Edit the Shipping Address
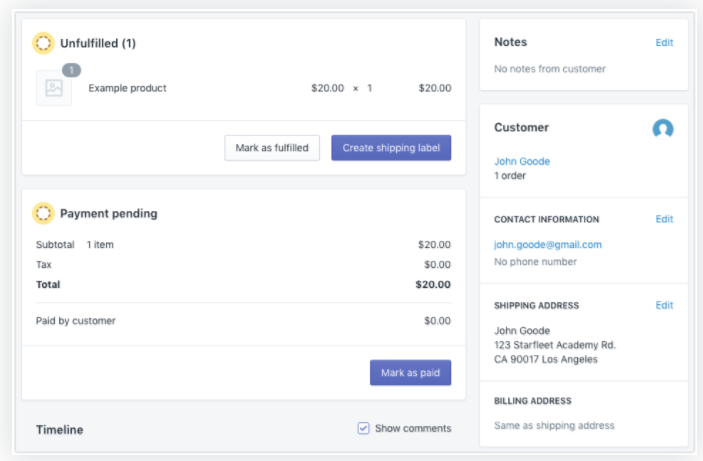The width and height of the screenshot is (703, 461). pos(664,305)
